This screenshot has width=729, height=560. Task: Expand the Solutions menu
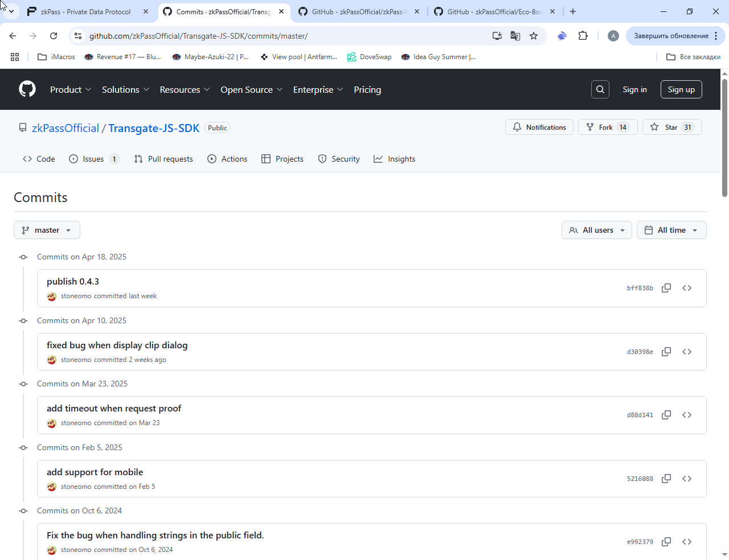click(x=126, y=89)
